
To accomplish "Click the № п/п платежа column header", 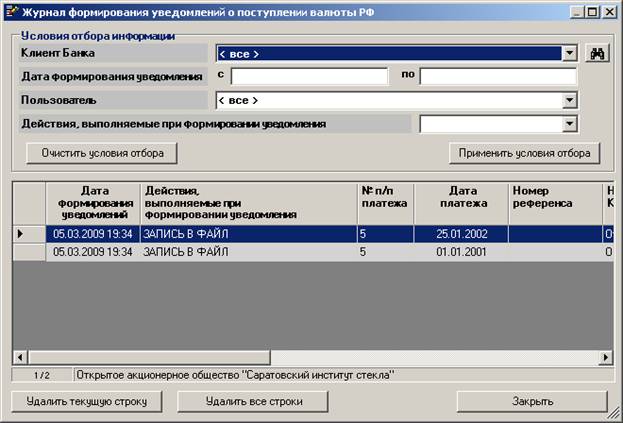I will click(384, 203).
